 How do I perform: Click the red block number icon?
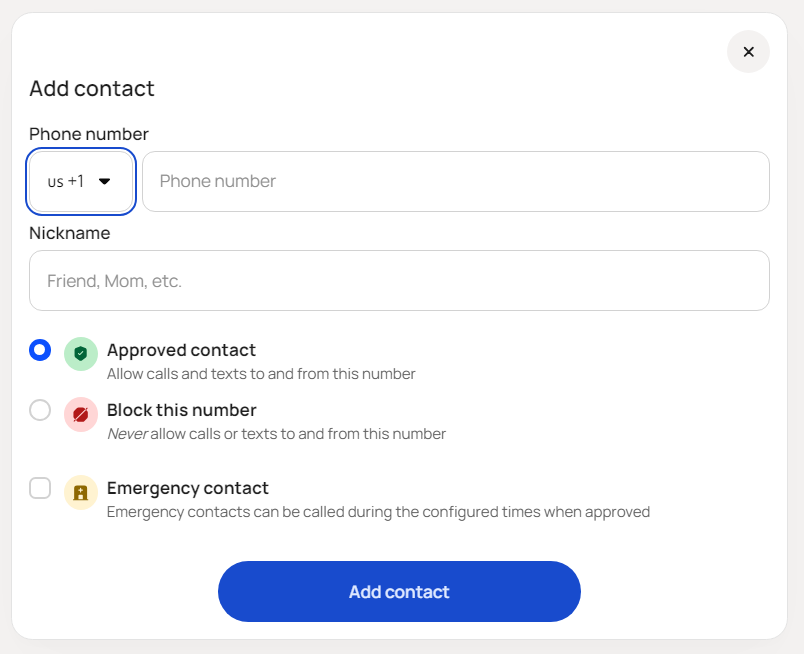[x=81, y=414]
